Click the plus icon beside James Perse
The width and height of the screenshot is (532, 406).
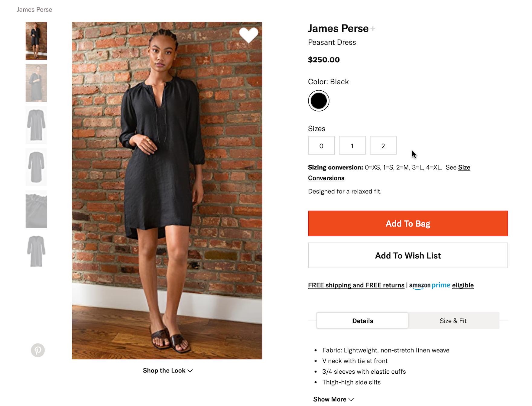(373, 29)
